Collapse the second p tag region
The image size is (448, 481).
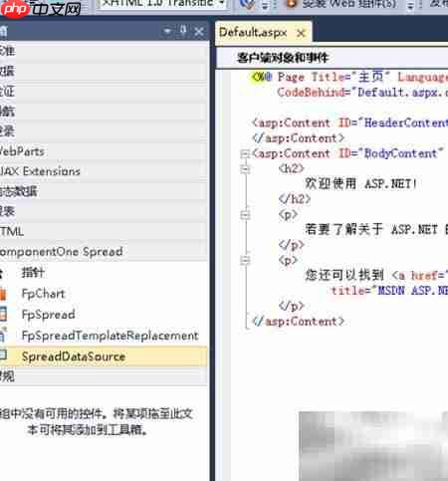(x=245, y=260)
